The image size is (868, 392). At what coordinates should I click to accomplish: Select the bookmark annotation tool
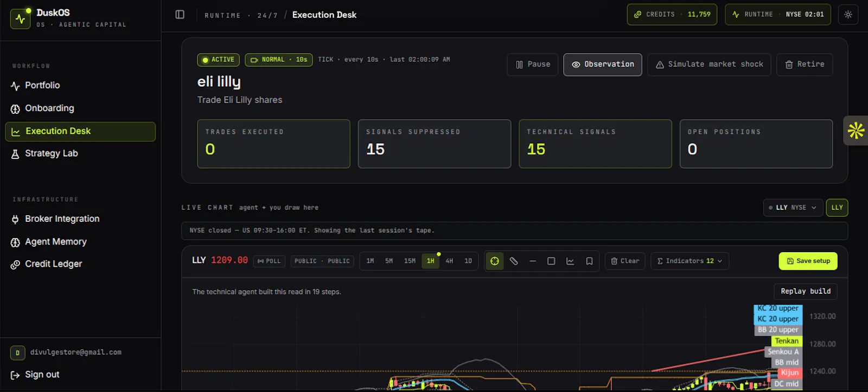(589, 261)
